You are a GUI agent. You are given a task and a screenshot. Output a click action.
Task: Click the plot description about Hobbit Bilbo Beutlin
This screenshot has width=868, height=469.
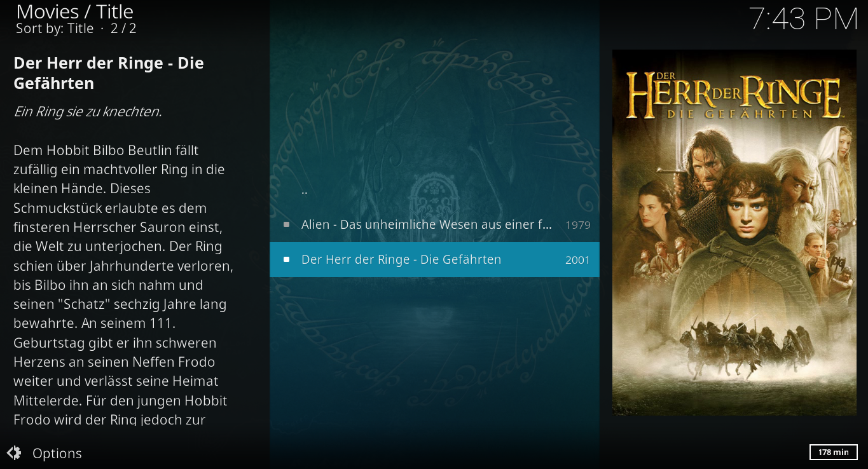[123, 285]
